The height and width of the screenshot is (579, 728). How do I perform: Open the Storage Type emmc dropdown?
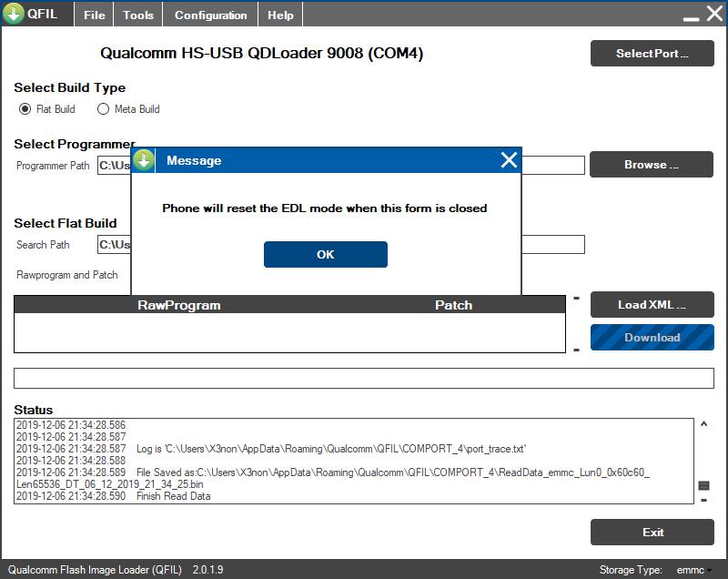coord(693,570)
